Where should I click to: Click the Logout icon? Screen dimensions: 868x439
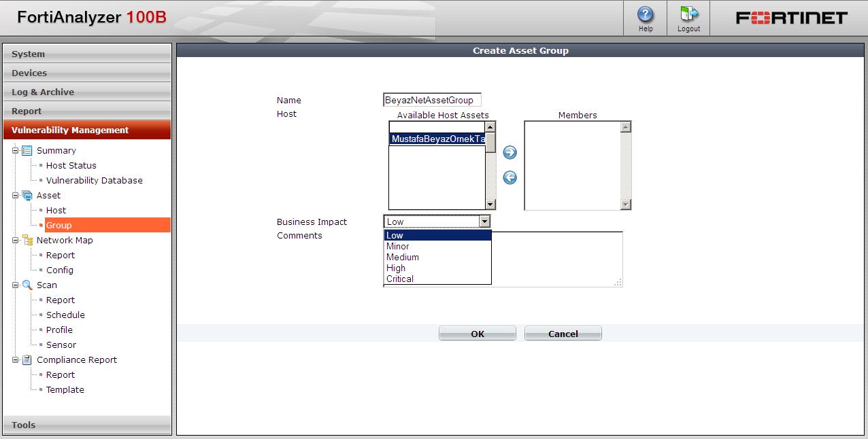click(x=689, y=14)
